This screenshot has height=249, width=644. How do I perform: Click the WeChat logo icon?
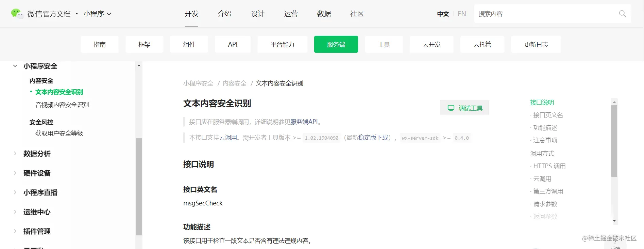click(17, 14)
